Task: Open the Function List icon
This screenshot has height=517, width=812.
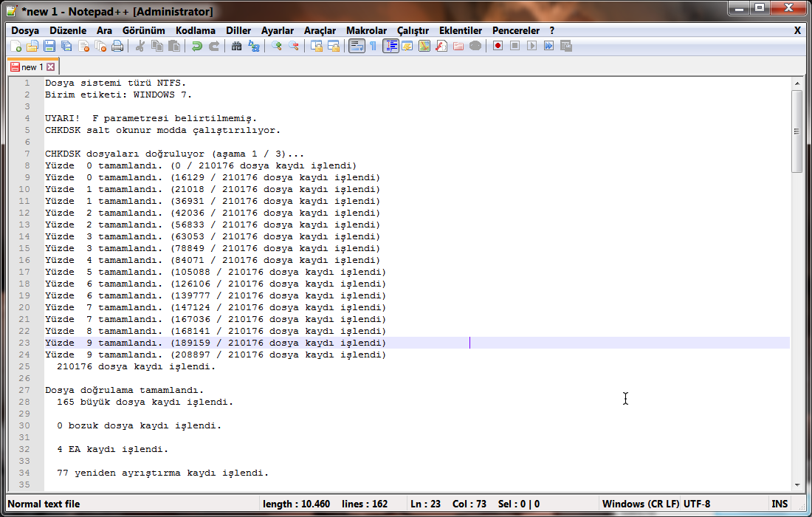Action: point(441,46)
